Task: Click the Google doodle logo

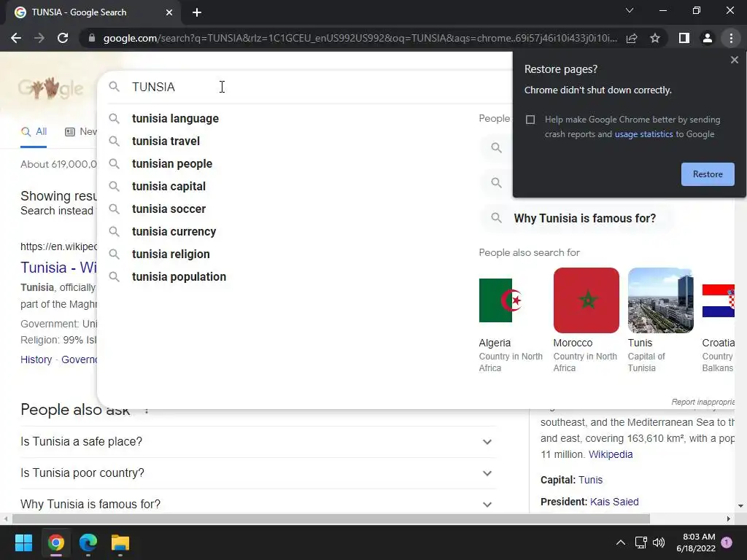Action: pyautogui.click(x=50, y=88)
